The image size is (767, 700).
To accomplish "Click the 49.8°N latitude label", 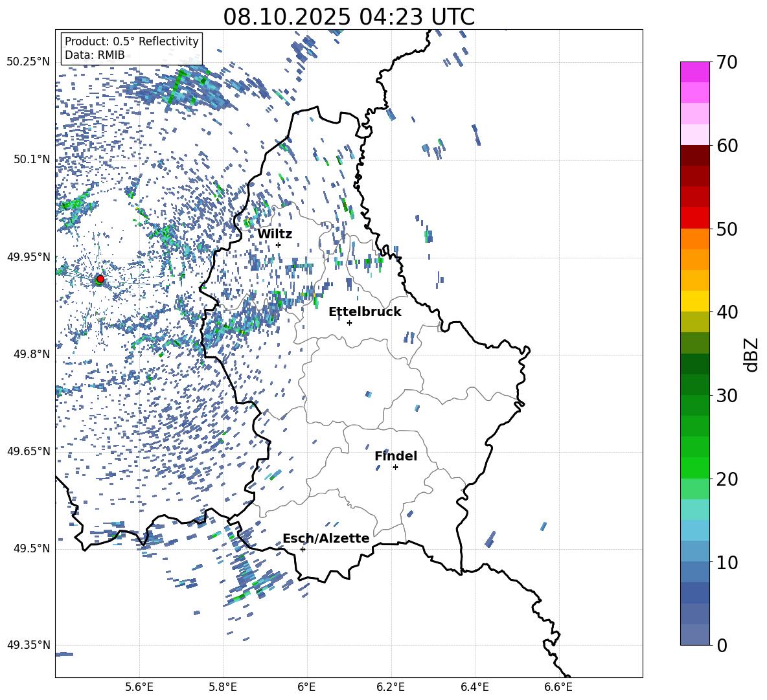I will [x=31, y=354].
